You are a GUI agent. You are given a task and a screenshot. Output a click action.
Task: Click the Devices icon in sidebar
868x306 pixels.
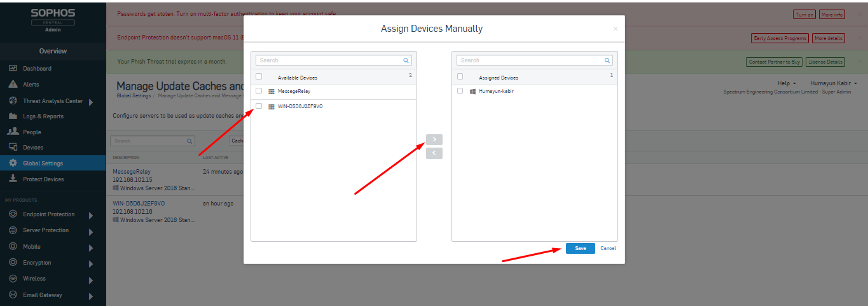[x=13, y=147]
